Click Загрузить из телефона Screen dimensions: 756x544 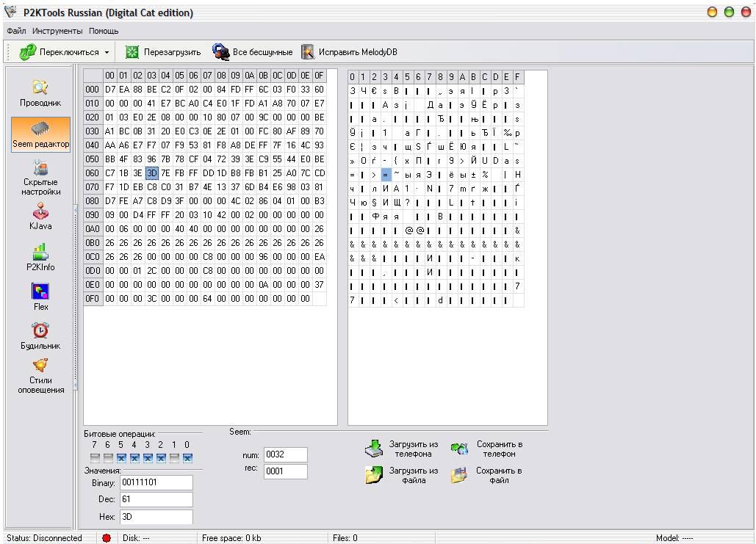[401, 449]
